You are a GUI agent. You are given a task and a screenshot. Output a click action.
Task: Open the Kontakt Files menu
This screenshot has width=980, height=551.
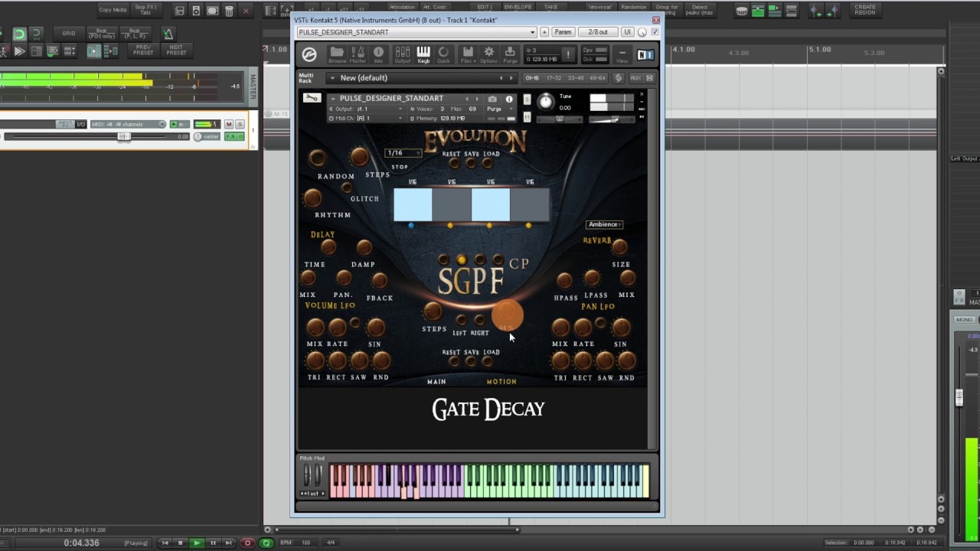[x=467, y=54]
